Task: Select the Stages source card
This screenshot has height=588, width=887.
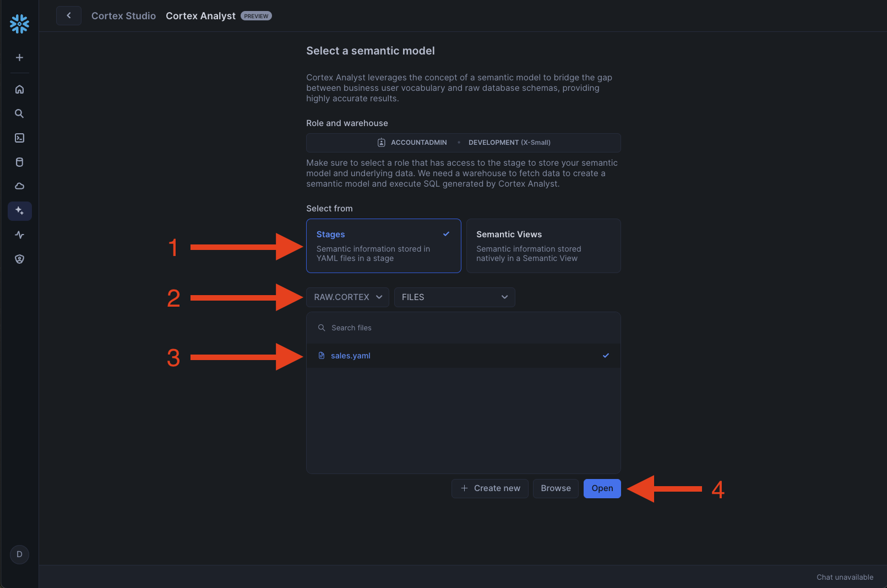Action: [383, 246]
